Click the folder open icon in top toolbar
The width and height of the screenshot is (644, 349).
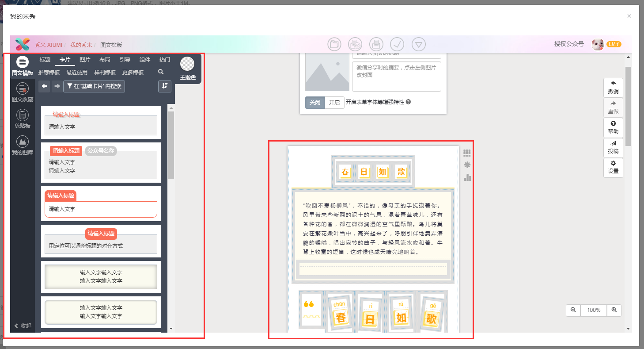point(334,44)
